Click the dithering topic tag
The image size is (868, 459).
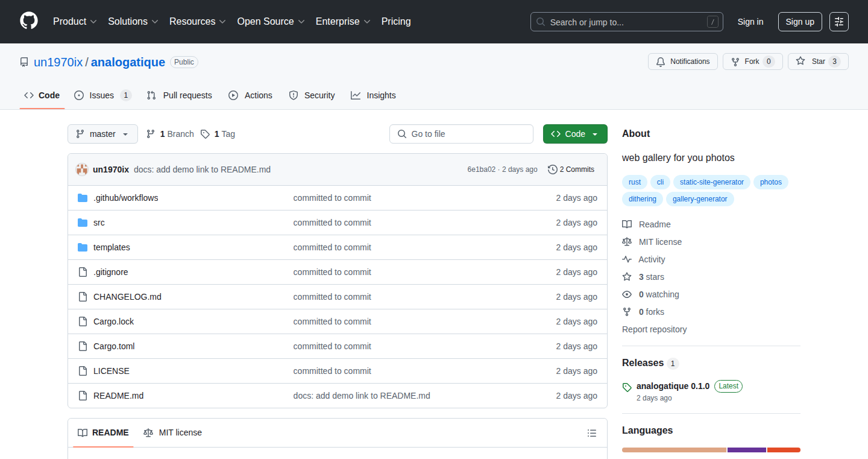tap(643, 199)
